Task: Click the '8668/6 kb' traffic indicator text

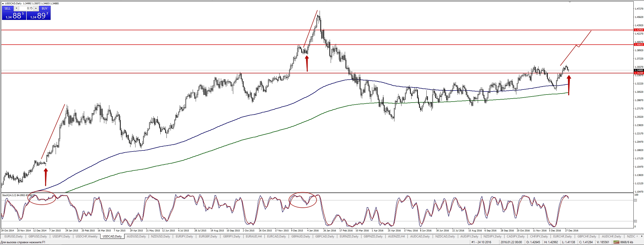Action: [x=627, y=242]
